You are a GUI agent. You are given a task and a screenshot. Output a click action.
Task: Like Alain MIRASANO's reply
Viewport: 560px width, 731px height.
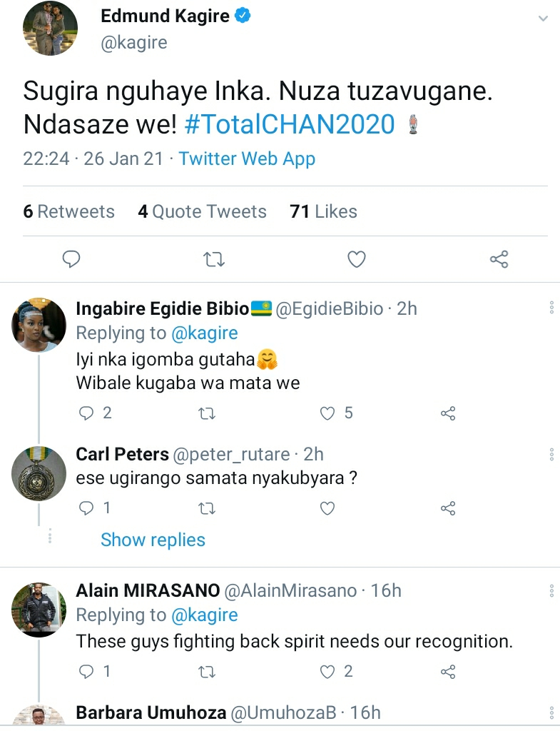328,672
